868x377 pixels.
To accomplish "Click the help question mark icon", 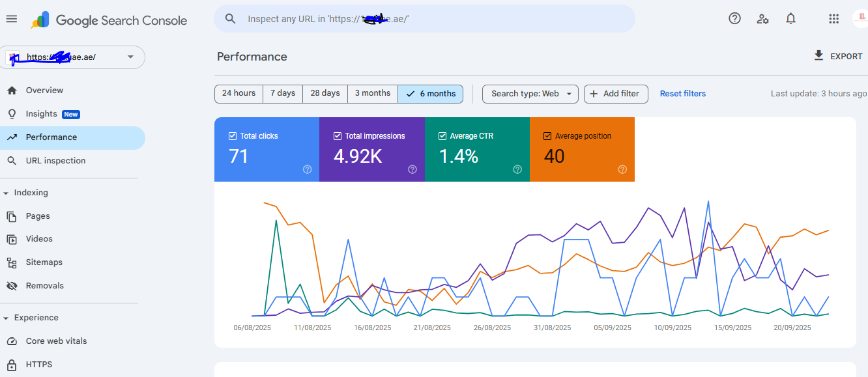I will tap(734, 18).
